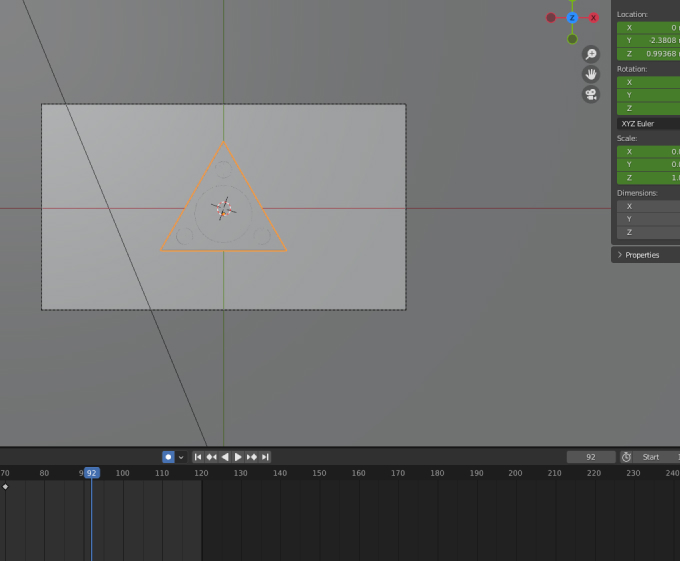
Task: Click the red X axis gizmo ball
Action: 593,18
